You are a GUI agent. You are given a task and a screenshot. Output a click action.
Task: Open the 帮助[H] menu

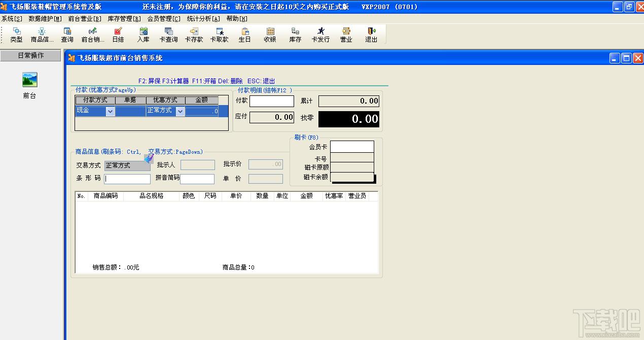click(237, 19)
